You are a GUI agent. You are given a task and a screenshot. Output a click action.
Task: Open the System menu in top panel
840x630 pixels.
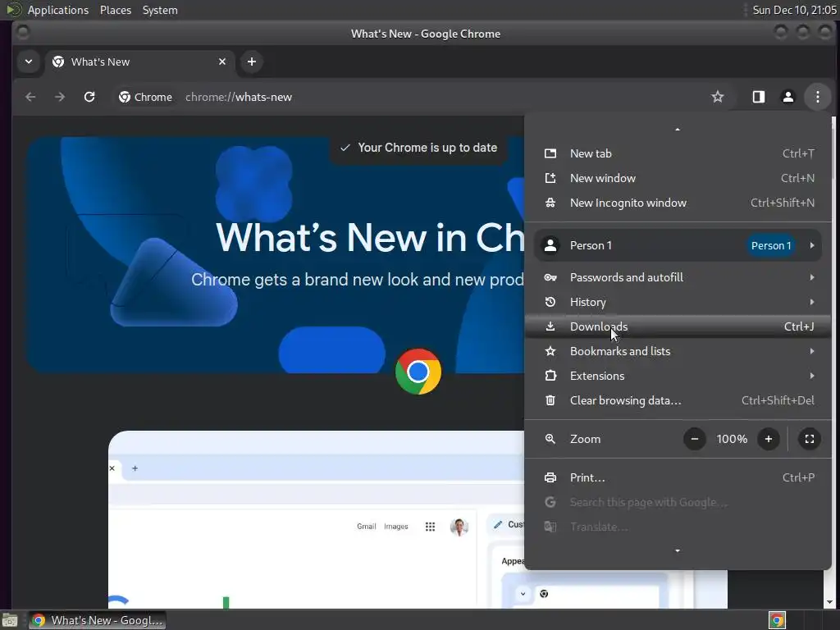160,10
